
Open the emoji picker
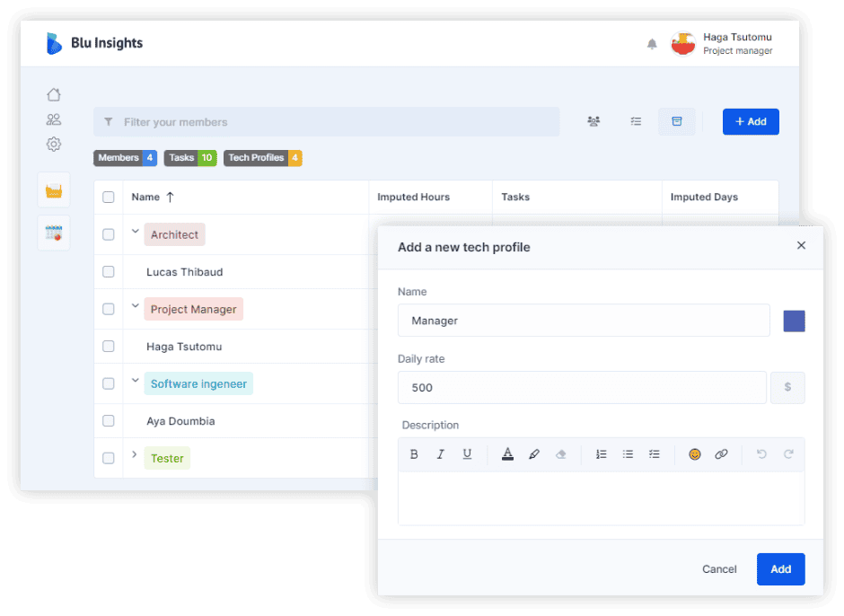pyautogui.click(x=695, y=454)
